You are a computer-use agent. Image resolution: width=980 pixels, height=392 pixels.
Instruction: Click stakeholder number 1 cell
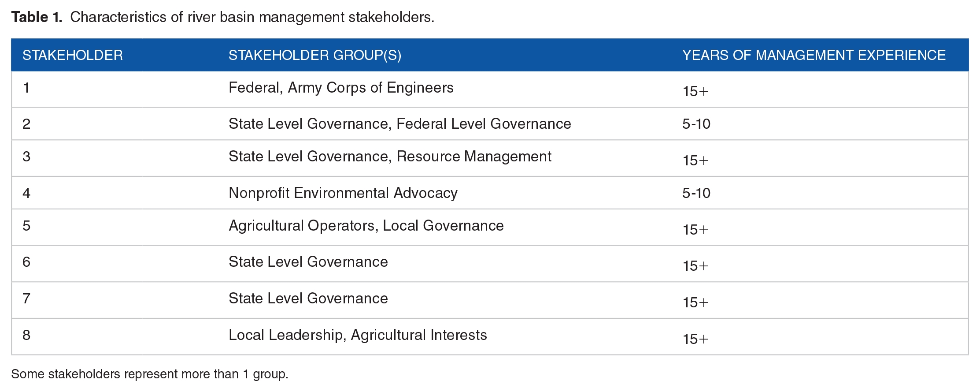[x=26, y=88]
